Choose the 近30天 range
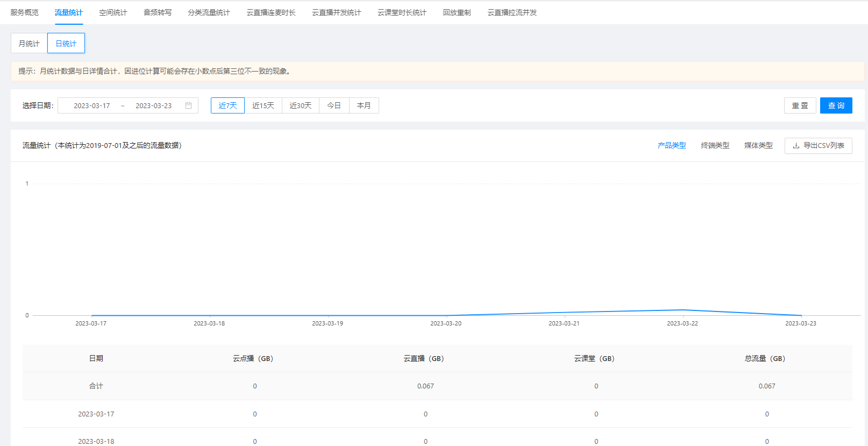The width and height of the screenshot is (868, 446). coord(301,105)
